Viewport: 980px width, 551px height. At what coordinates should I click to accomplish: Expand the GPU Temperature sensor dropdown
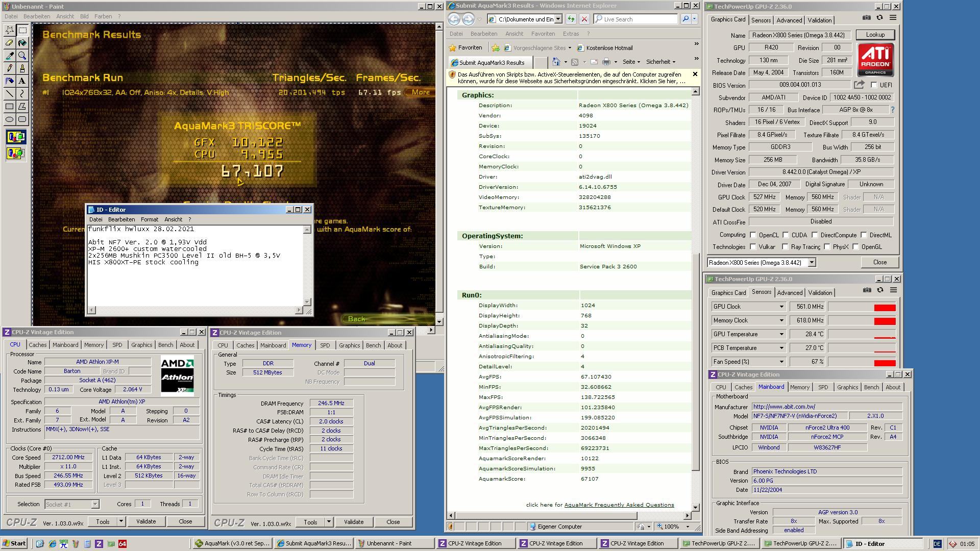pos(781,334)
